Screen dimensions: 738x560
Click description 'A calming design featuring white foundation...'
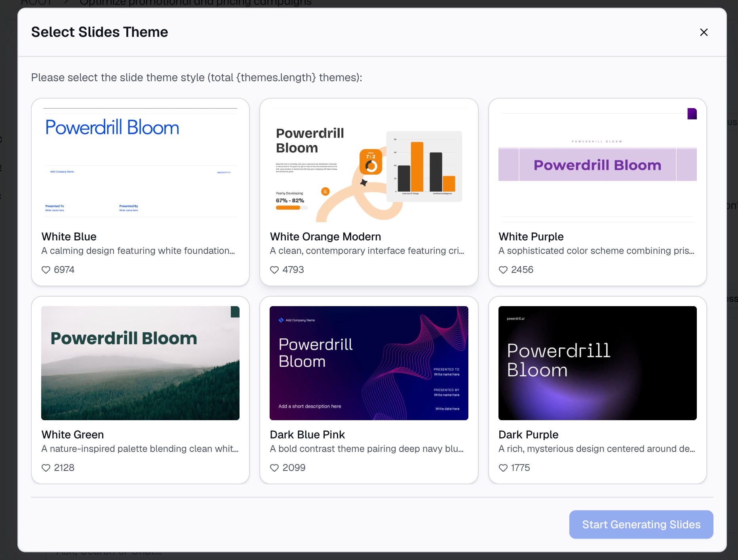click(x=138, y=251)
